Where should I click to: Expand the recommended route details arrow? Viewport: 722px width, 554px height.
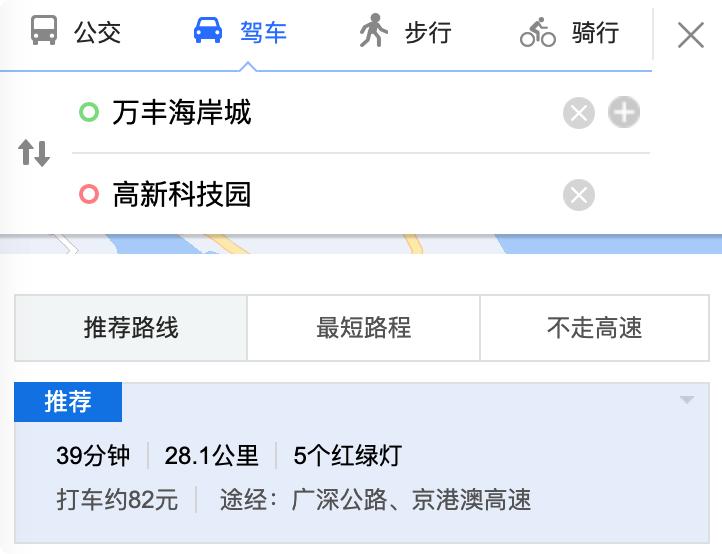(687, 399)
